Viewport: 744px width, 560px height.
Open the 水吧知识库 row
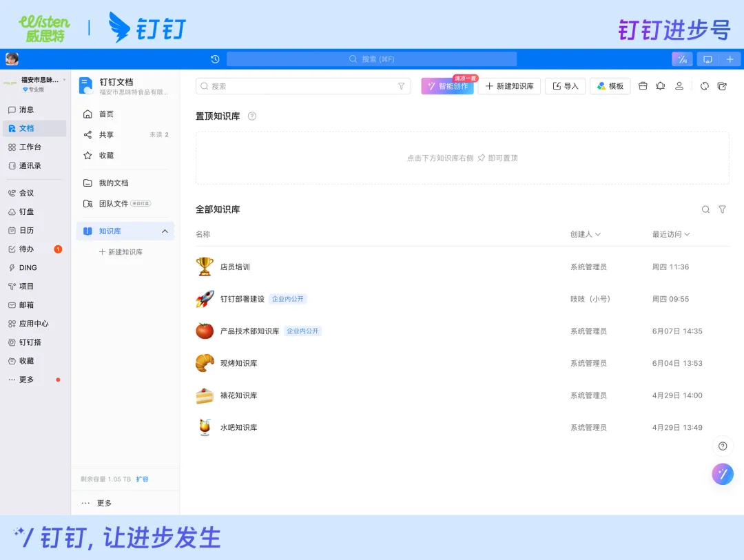pyautogui.click(x=463, y=427)
